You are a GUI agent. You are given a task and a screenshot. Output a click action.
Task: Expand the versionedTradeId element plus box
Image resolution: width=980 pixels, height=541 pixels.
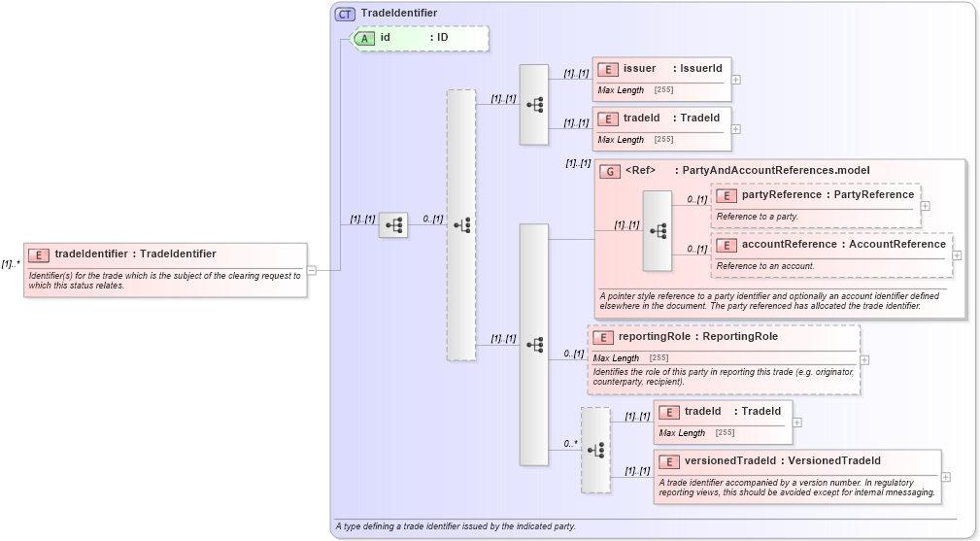946,477
